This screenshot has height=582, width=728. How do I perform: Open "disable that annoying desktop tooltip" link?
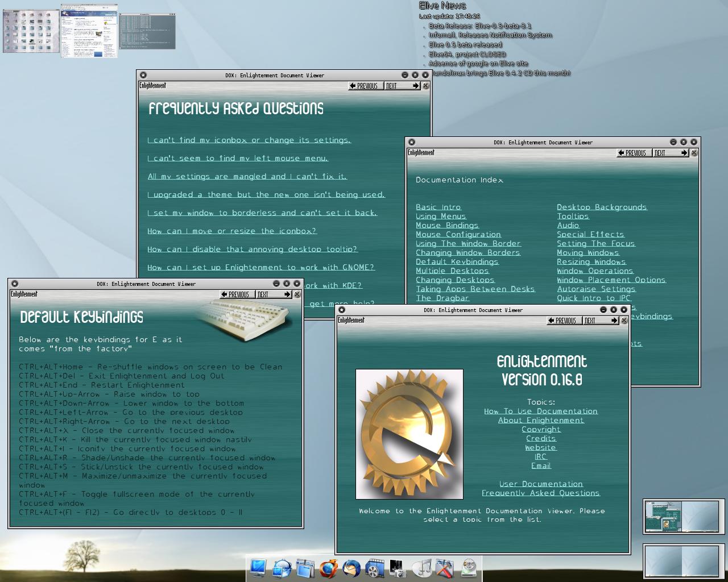pos(253,250)
